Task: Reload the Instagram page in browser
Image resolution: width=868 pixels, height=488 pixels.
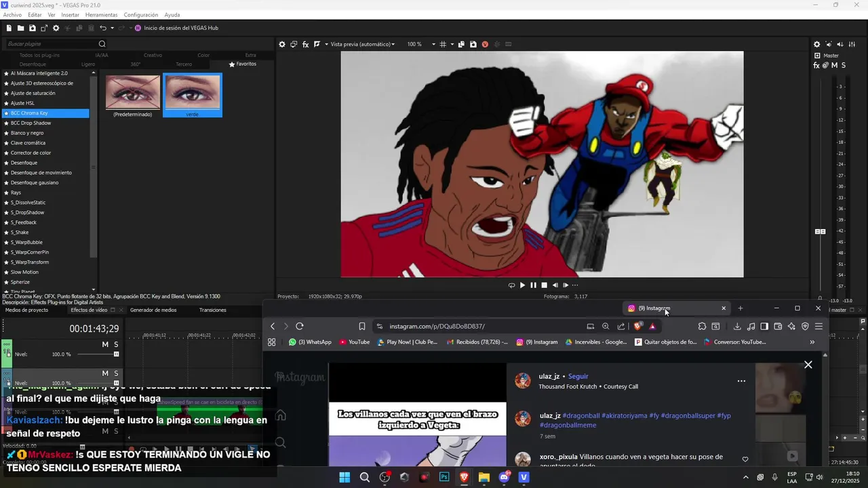Action: 300,326
